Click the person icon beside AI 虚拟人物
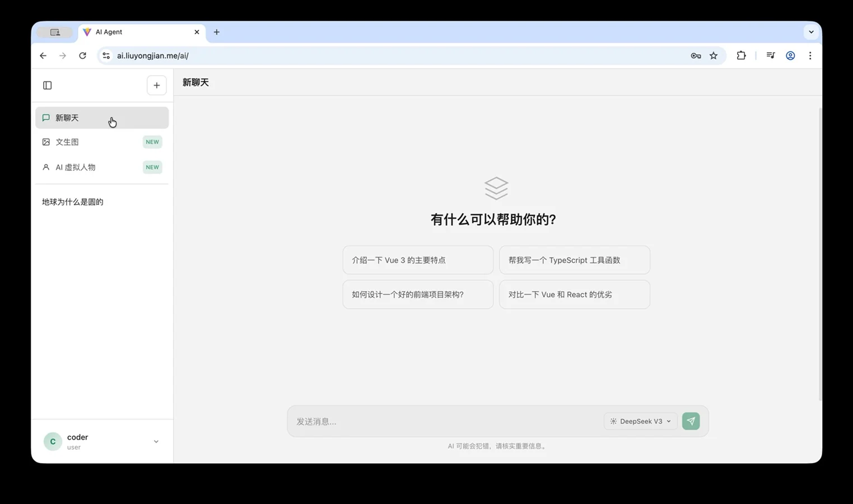 [46, 167]
